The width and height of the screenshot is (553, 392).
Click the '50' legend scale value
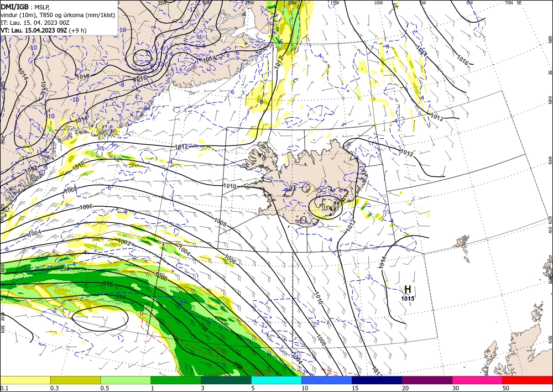[x=506, y=388]
